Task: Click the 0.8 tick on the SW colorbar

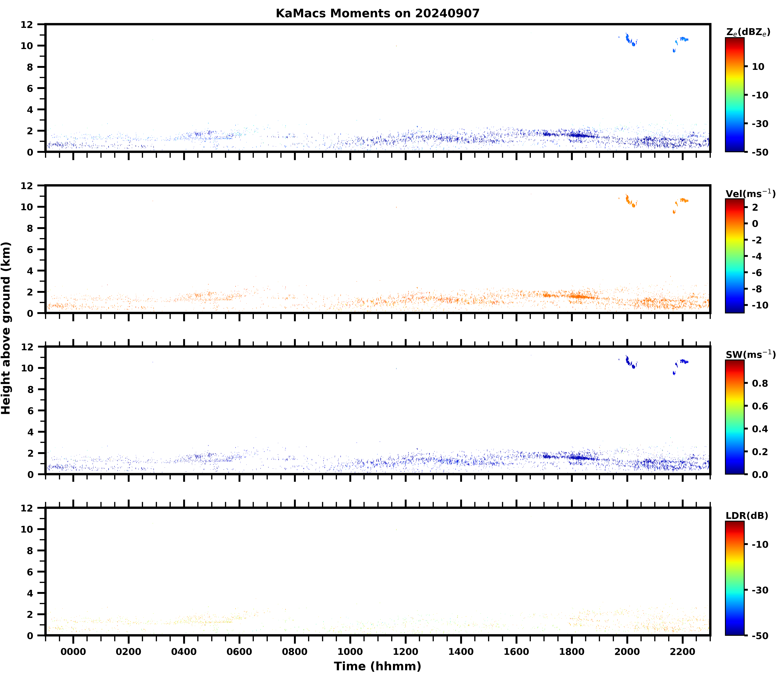Action: 760,383
